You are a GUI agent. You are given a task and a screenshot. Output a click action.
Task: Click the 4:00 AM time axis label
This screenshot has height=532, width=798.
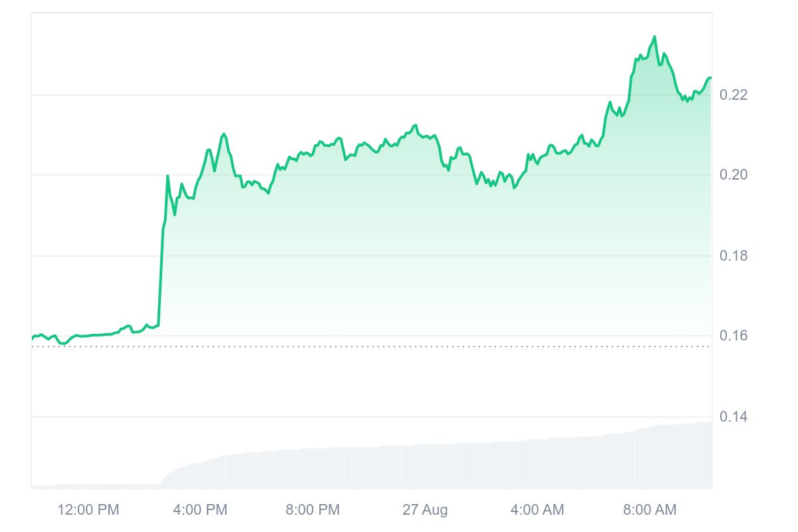coord(537,510)
